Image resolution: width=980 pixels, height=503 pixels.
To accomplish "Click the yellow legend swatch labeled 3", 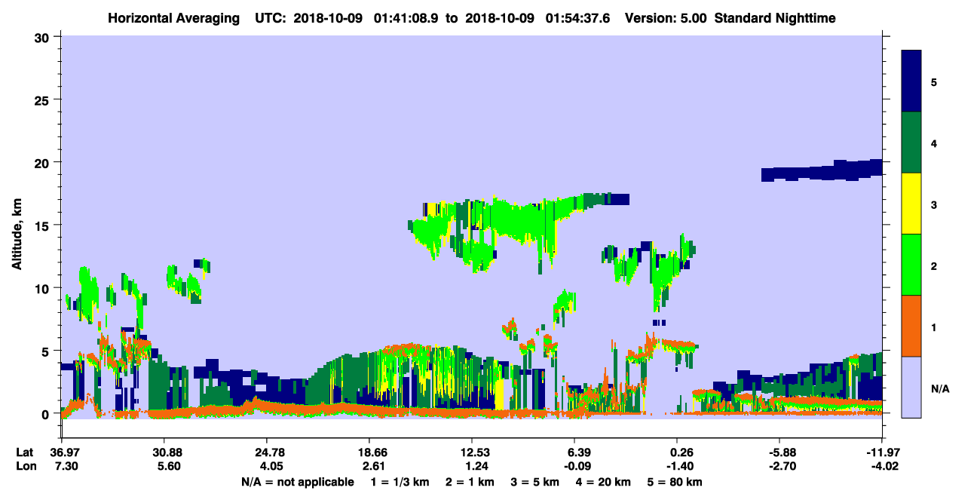I will tap(911, 204).
